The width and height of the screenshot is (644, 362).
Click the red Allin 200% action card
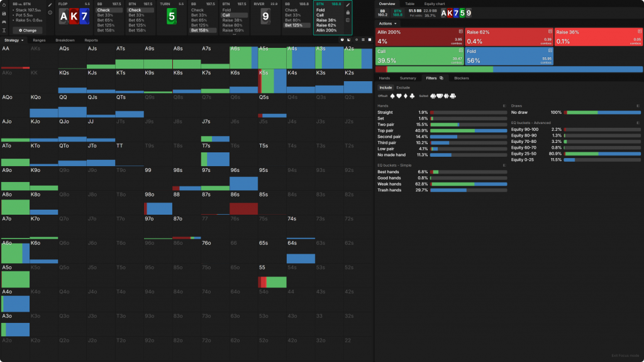tap(419, 37)
